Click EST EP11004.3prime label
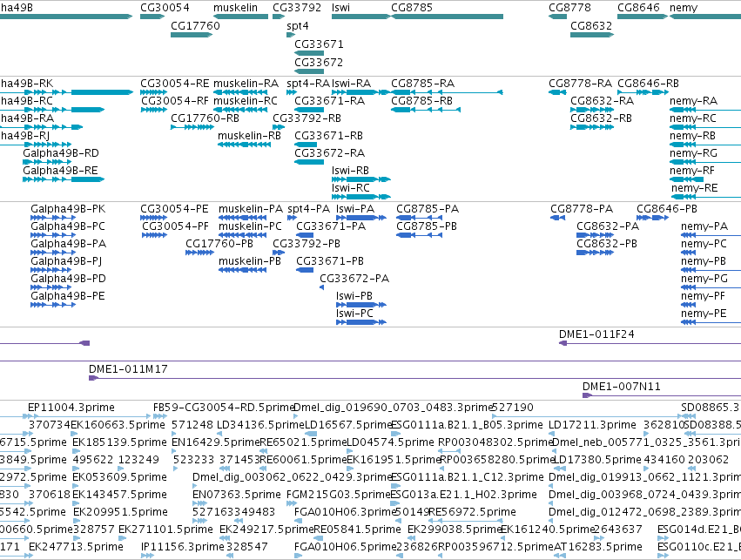The image size is (741, 560). [x=71, y=408]
